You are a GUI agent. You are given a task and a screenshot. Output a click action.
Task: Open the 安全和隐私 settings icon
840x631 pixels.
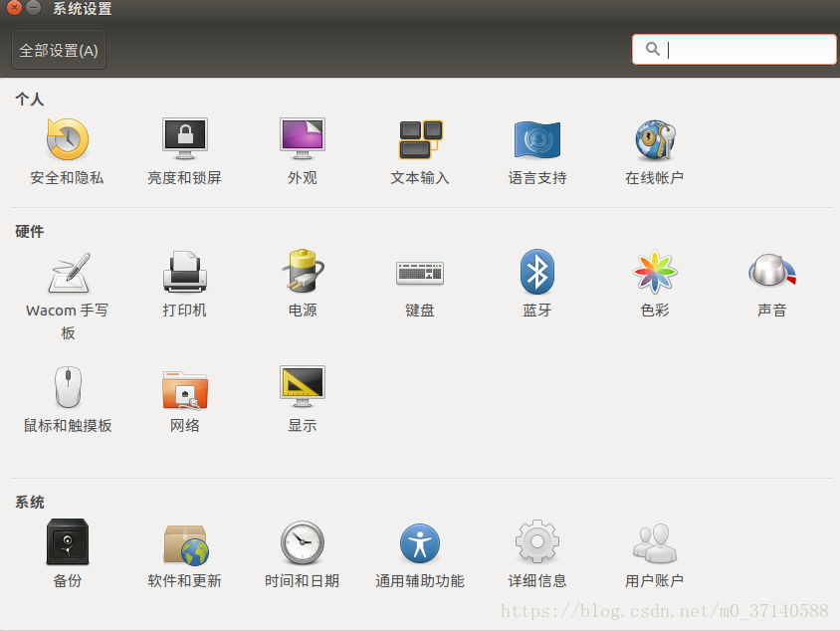67,139
